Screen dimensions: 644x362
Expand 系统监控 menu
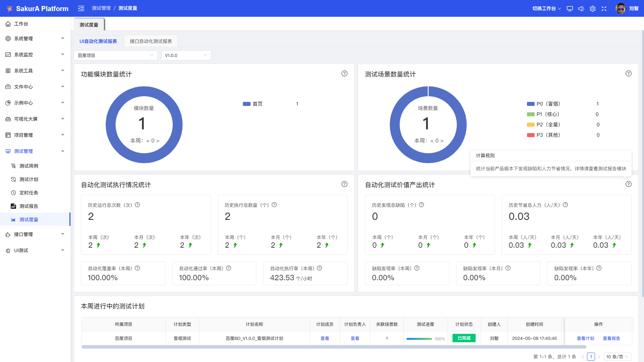pyautogui.click(x=35, y=55)
